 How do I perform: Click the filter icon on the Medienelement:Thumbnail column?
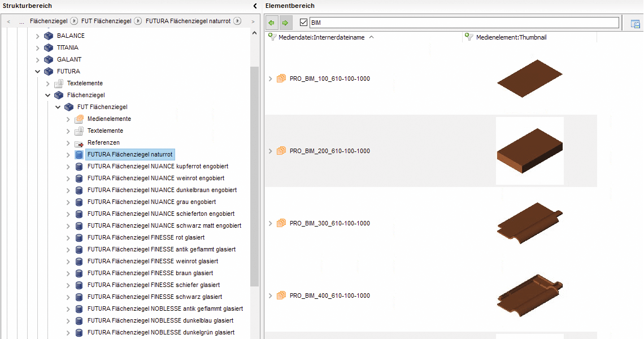469,37
